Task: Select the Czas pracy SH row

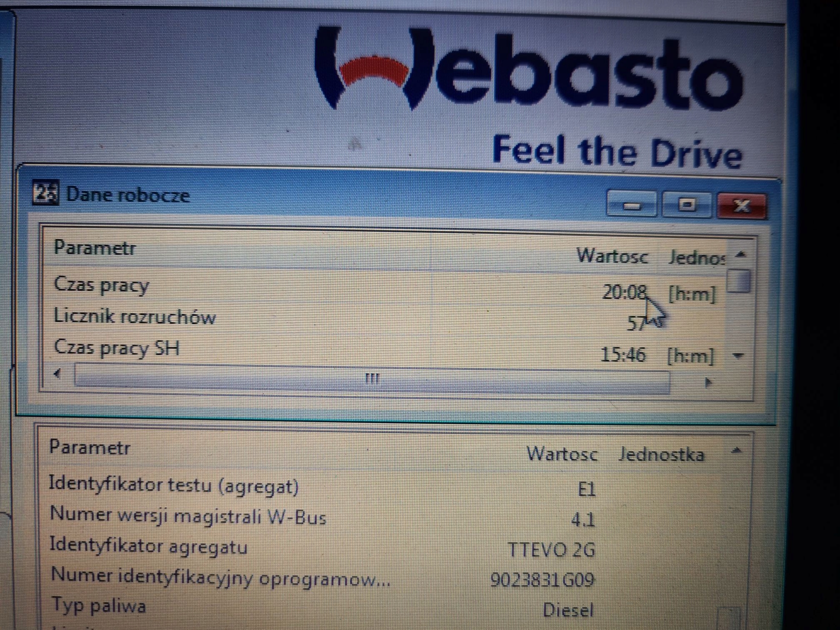Action: point(117,348)
